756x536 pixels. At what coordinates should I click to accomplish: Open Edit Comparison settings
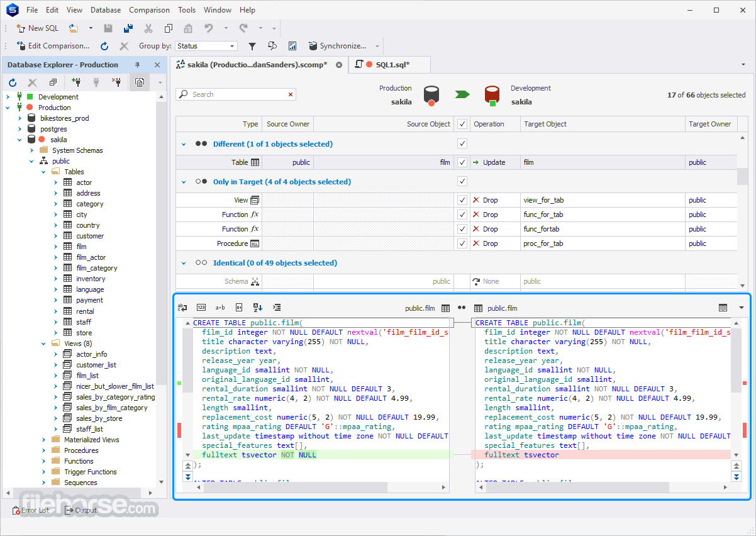pyautogui.click(x=53, y=46)
